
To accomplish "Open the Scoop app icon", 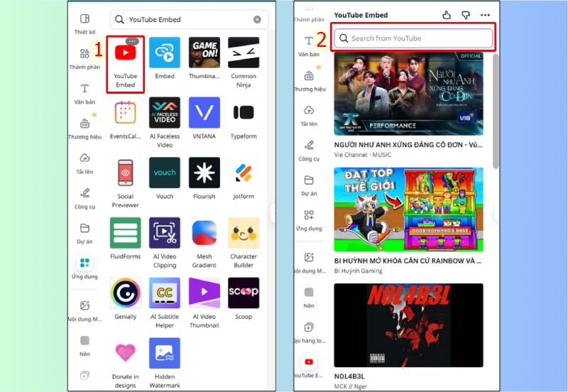I will [244, 293].
